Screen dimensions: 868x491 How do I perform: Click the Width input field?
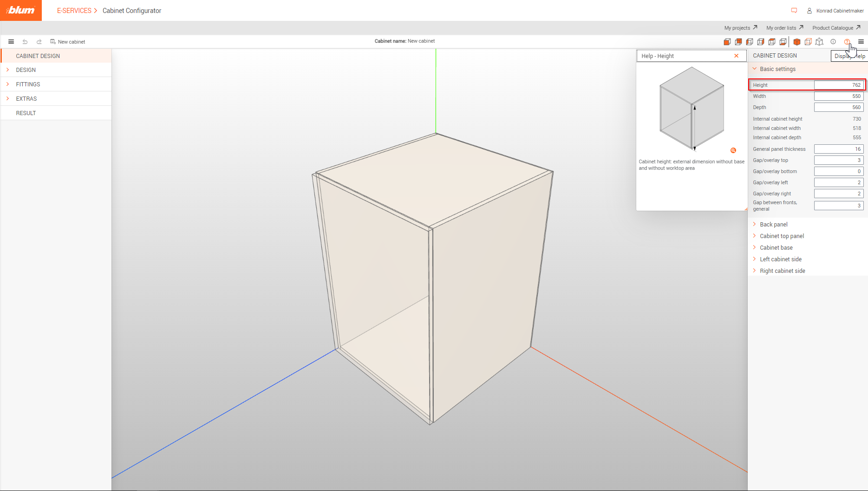pyautogui.click(x=838, y=97)
